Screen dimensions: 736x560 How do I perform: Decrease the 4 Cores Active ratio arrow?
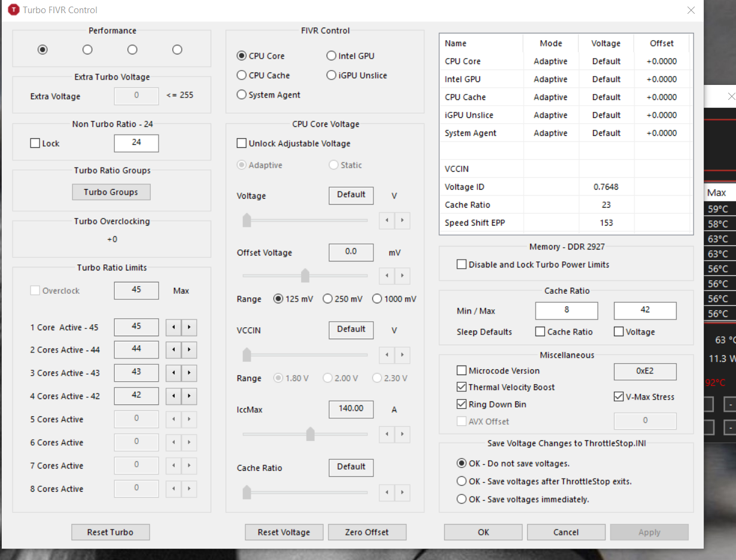coord(174,396)
